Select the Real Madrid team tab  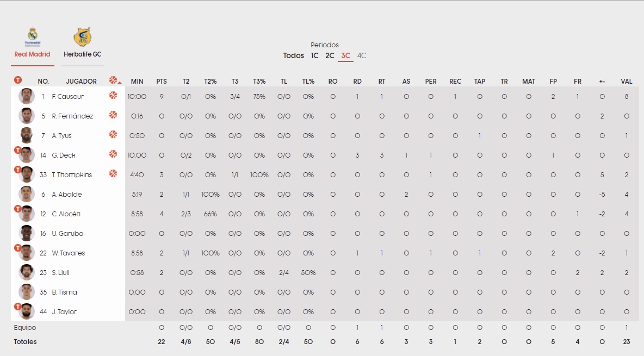(32, 54)
